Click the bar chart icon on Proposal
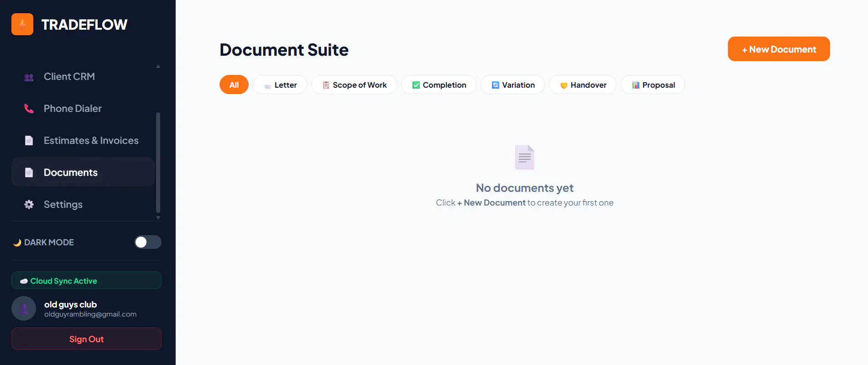 pos(635,85)
